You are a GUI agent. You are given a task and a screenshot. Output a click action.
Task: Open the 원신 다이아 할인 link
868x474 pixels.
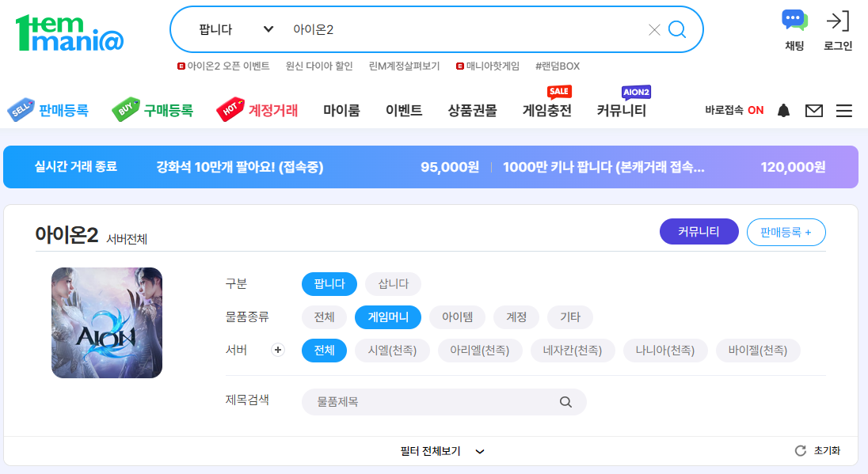(319, 66)
